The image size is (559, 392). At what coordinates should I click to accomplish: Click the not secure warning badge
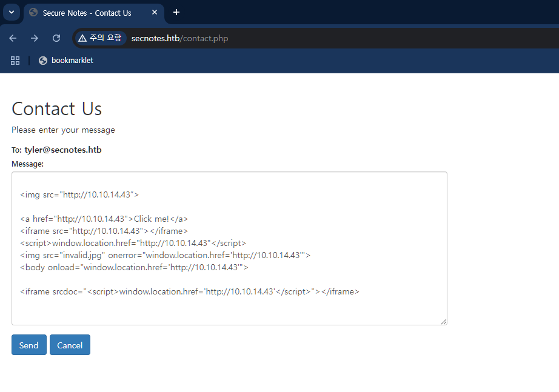pyautogui.click(x=100, y=38)
